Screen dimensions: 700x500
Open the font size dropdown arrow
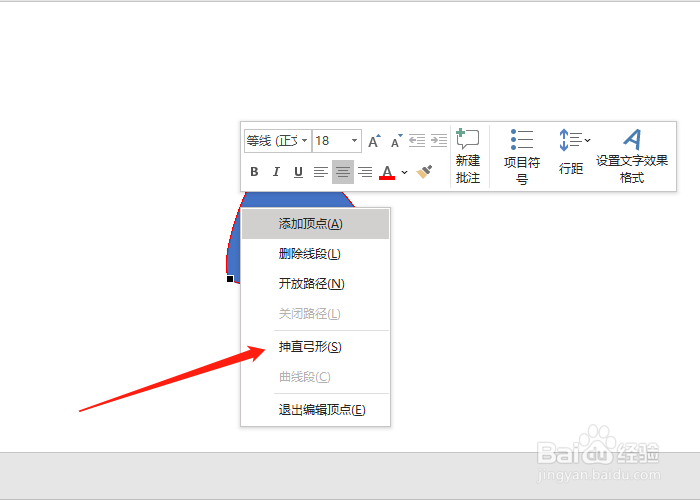[354, 141]
